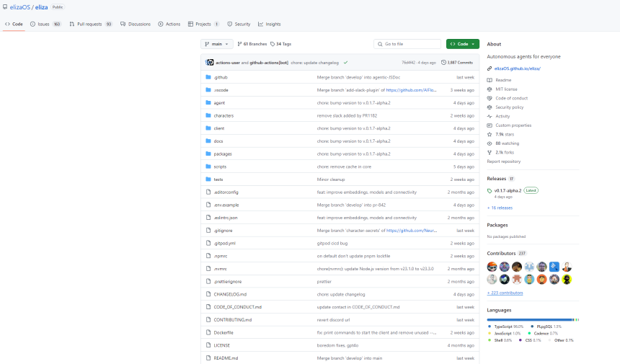Open the Actions tab
The width and height of the screenshot is (620, 364).
click(169, 24)
